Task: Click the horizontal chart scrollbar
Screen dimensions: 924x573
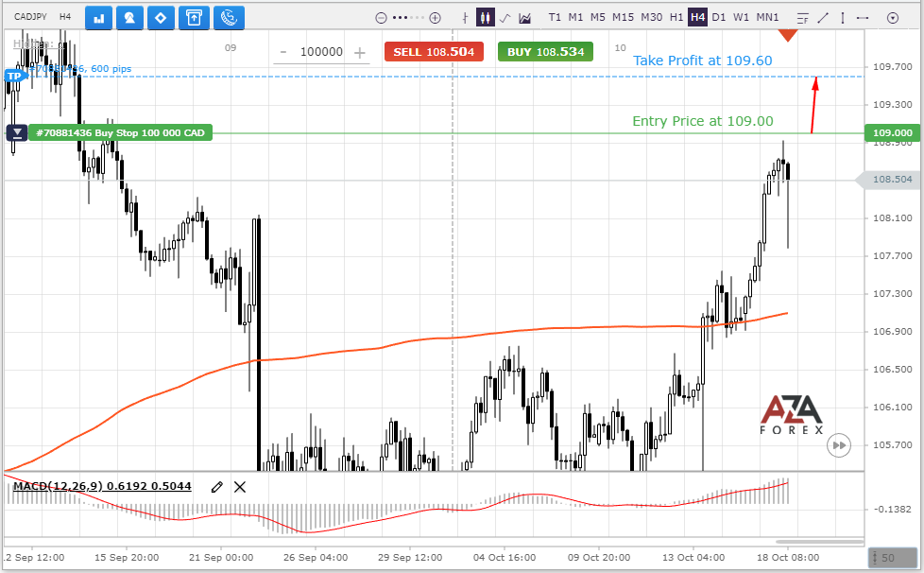Action: click(820, 541)
